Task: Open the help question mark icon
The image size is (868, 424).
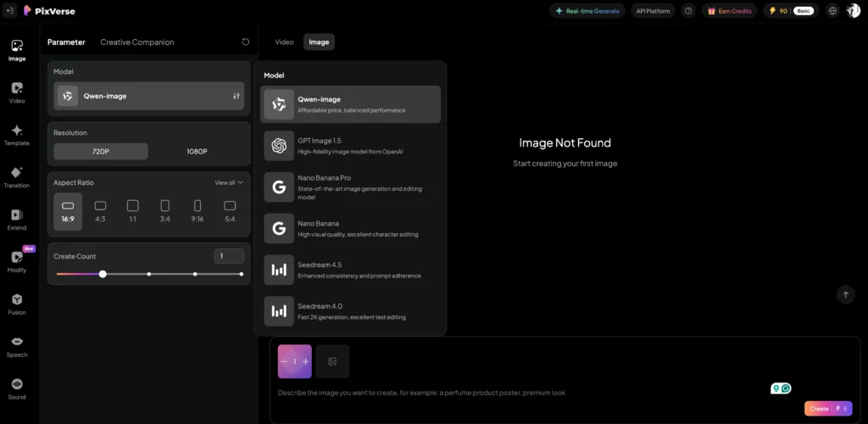Action: (x=688, y=10)
